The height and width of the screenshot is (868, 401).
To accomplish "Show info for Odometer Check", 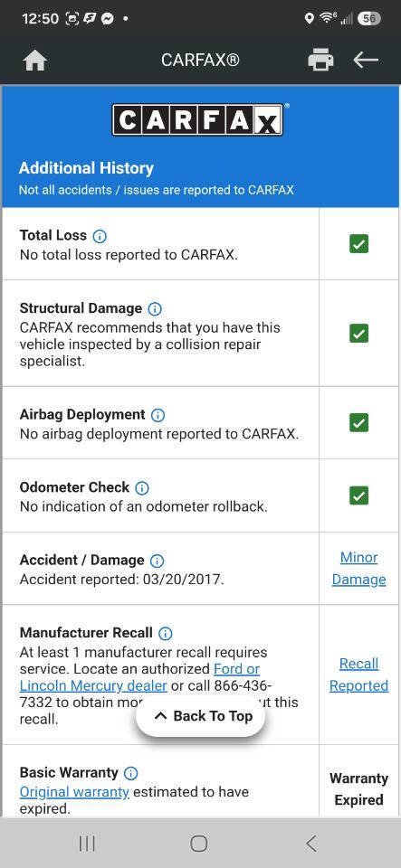I will click(x=142, y=488).
